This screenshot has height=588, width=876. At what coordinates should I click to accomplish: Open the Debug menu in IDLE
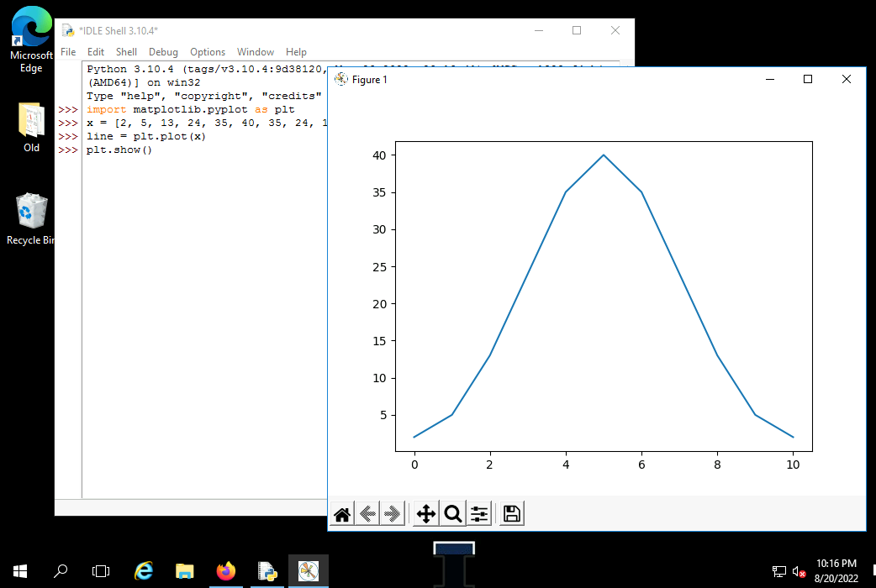click(163, 52)
